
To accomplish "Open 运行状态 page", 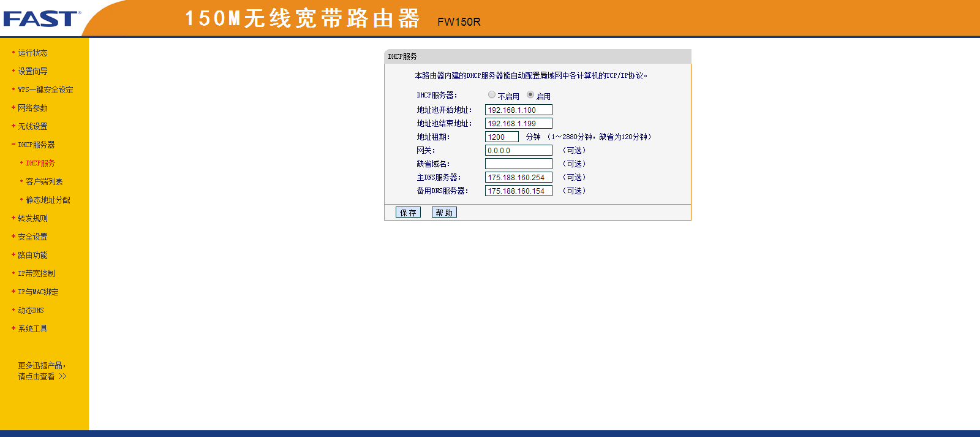I will (32, 53).
